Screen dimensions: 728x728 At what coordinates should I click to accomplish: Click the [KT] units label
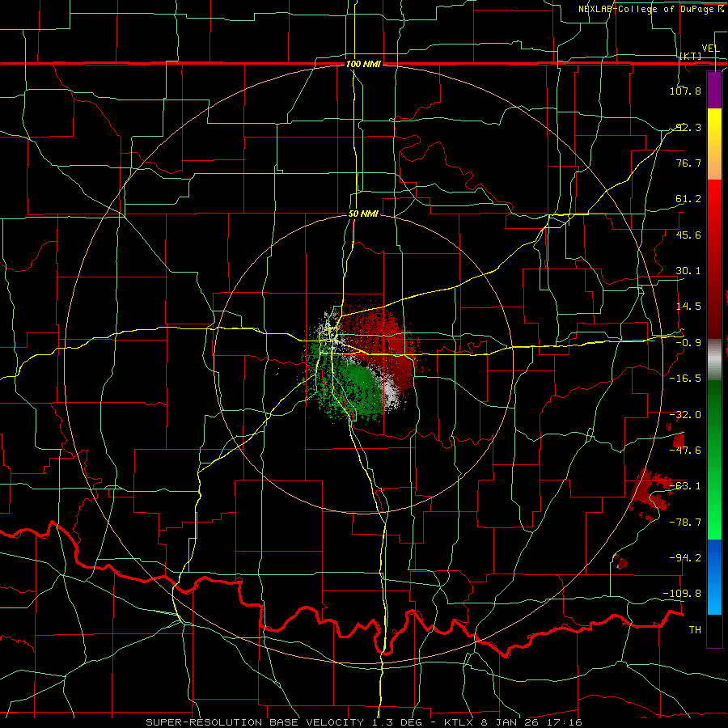point(691,56)
